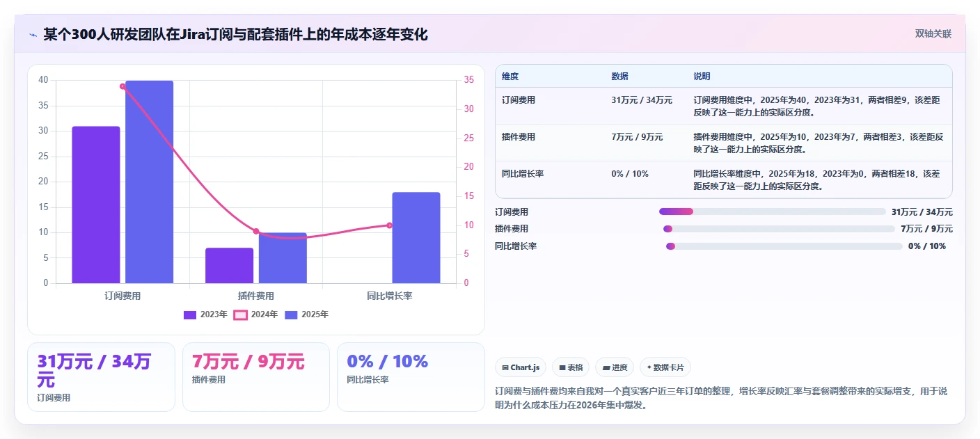Click the 双轴关联 label in header

click(x=933, y=33)
